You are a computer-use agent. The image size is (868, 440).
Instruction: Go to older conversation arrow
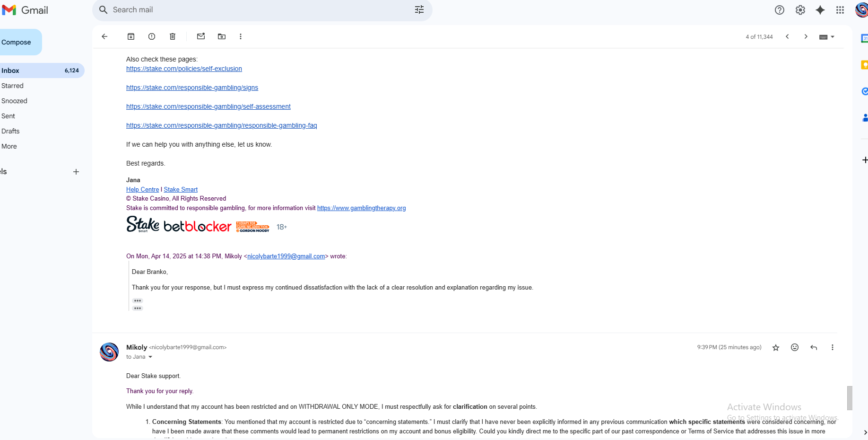pos(806,36)
